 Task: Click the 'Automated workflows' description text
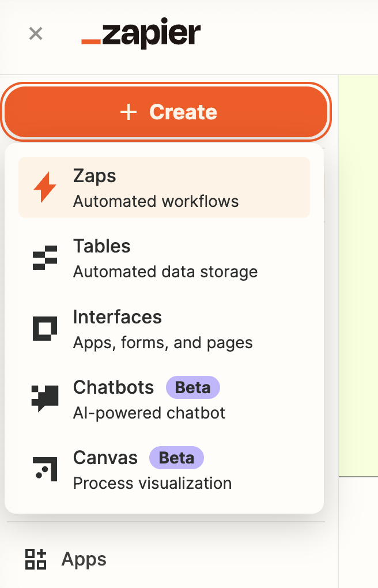pyautogui.click(x=156, y=201)
